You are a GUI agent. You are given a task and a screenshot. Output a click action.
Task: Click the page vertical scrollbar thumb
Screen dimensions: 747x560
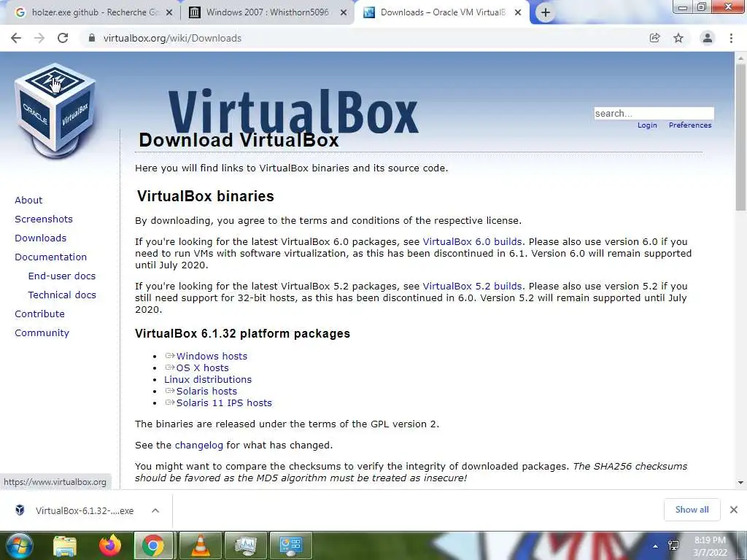740,138
